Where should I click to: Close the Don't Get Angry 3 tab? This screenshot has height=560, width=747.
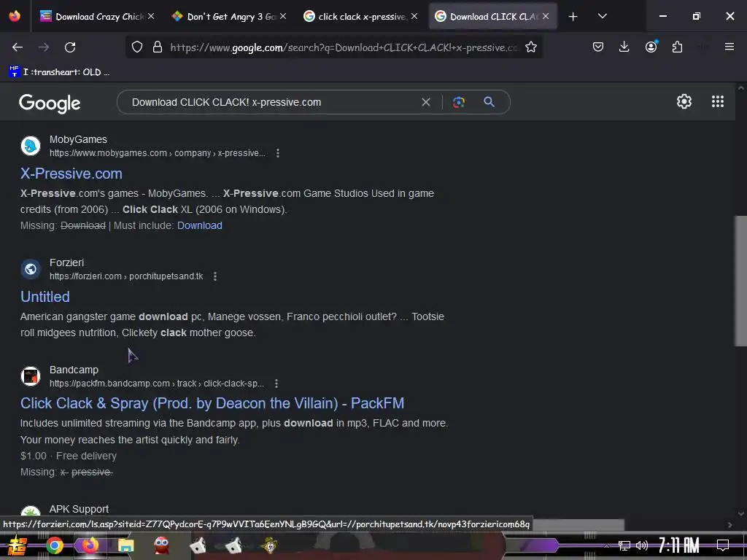[x=283, y=16]
